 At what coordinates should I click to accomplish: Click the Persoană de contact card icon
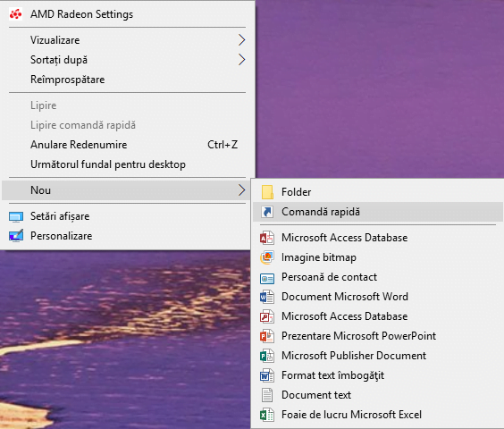(x=267, y=278)
